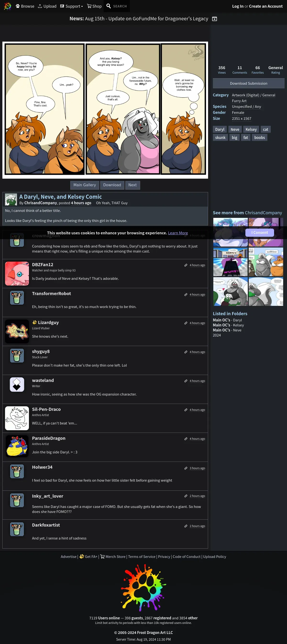Viewport: 287px width, 644px height.
Task: Click the Main Gallery button
Action: click(x=84, y=185)
